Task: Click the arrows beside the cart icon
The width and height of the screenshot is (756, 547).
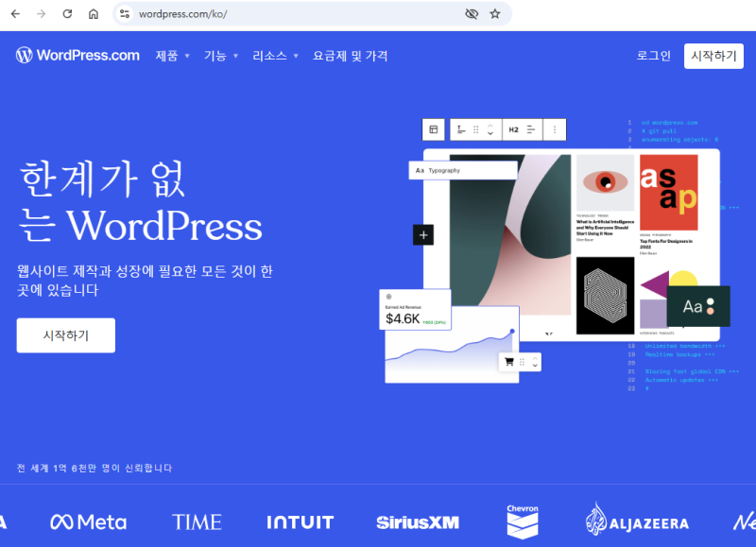Action: tap(535, 362)
